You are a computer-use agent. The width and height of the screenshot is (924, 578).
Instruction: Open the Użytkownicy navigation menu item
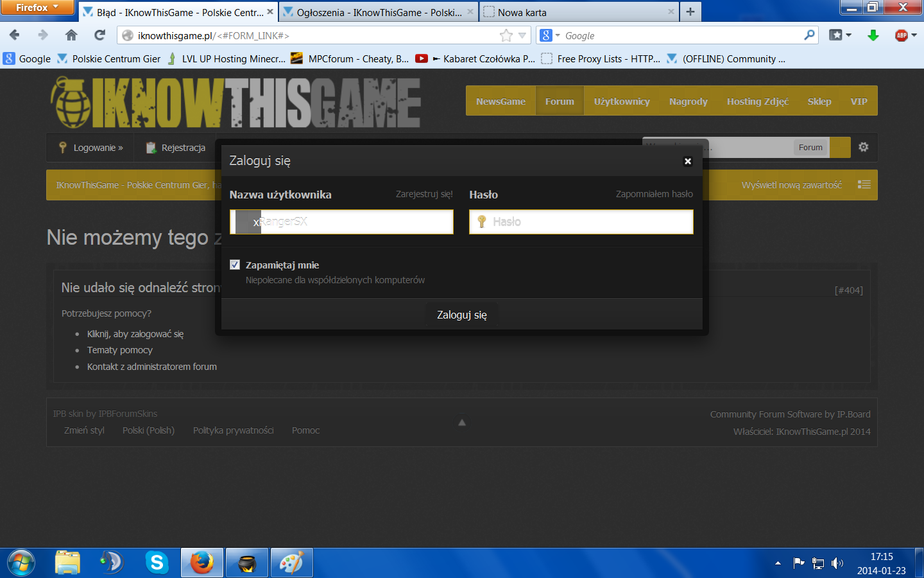coord(621,101)
